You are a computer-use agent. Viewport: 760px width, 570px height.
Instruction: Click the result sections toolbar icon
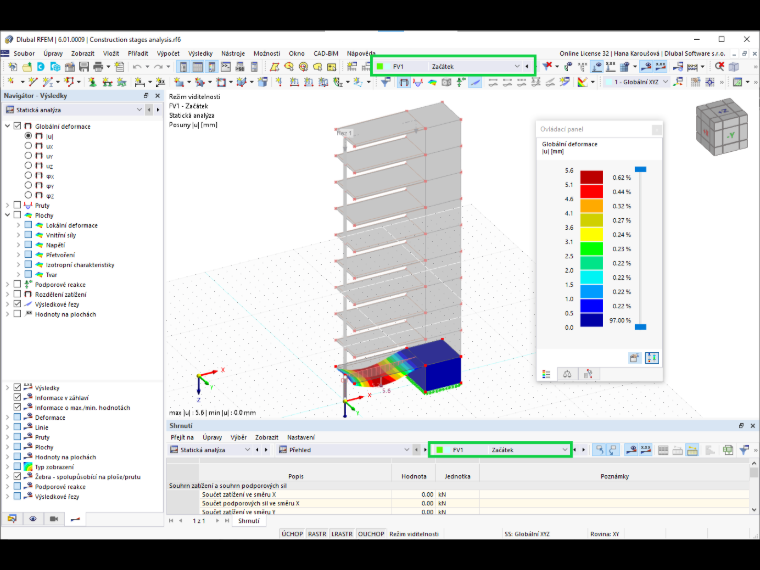click(475, 82)
